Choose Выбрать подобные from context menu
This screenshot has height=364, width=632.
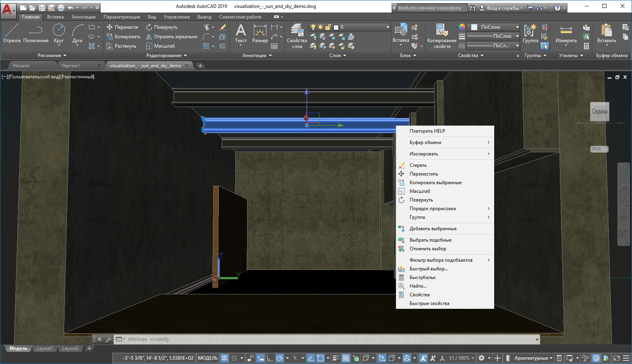tap(445, 240)
